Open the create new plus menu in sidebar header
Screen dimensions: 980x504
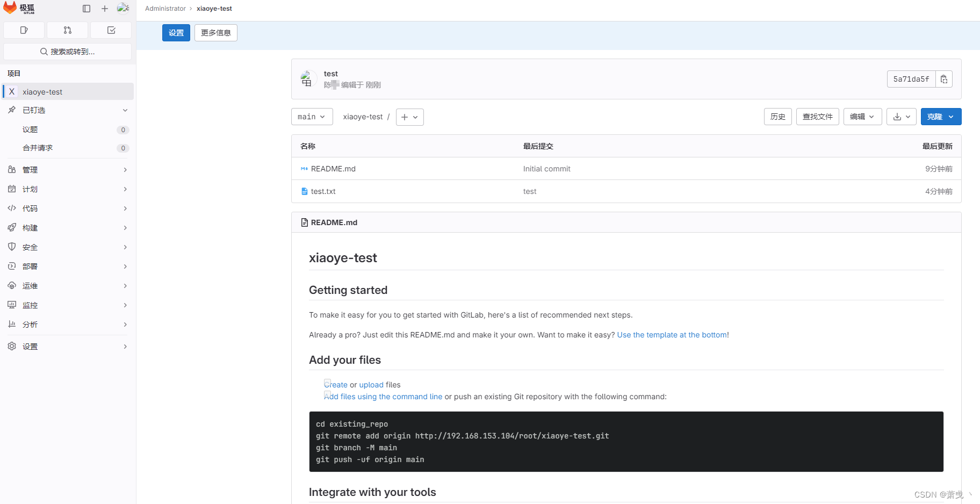pyautogui.click(x=105, y=9)
